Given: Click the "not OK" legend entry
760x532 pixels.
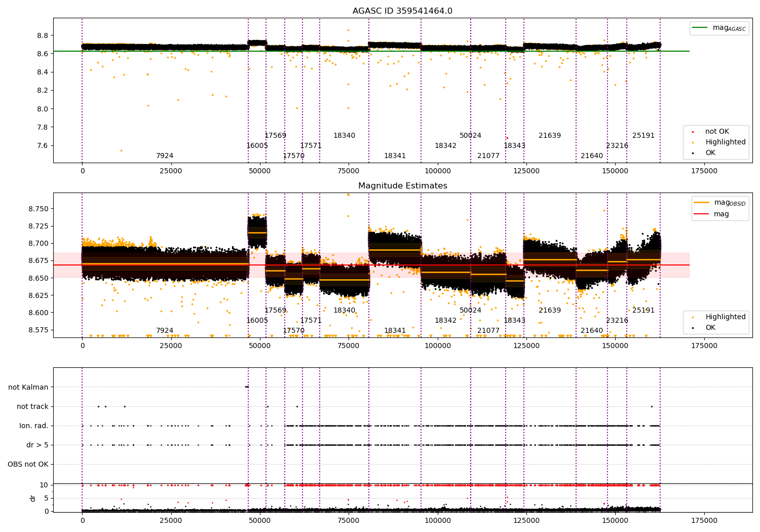Looking at the screenshot, I should click(711, 132).
